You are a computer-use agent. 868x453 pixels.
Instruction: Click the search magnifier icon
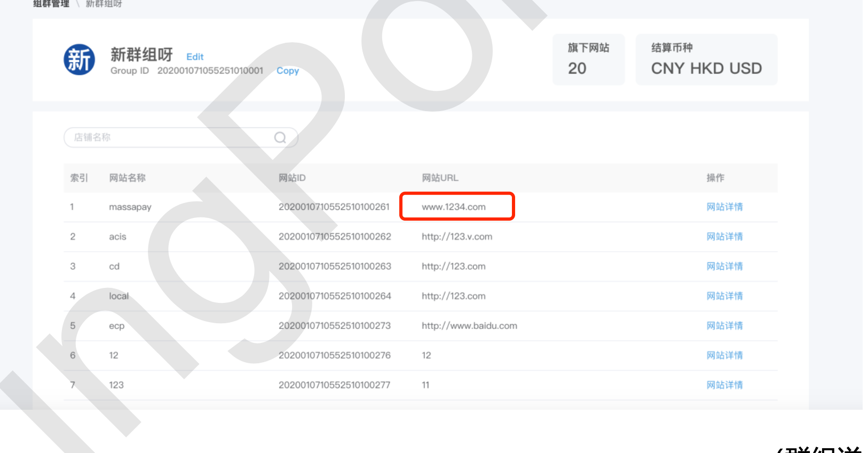(280, 138)
